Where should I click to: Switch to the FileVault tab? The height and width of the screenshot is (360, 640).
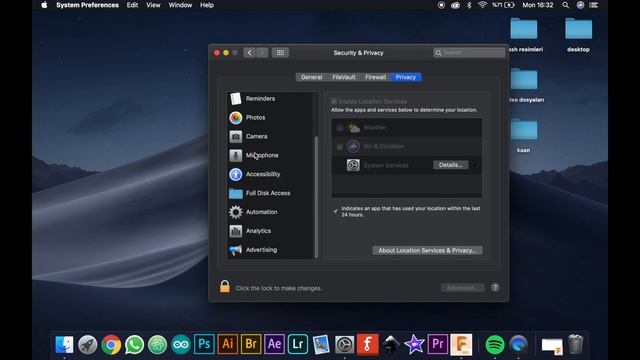click(343, 77)
